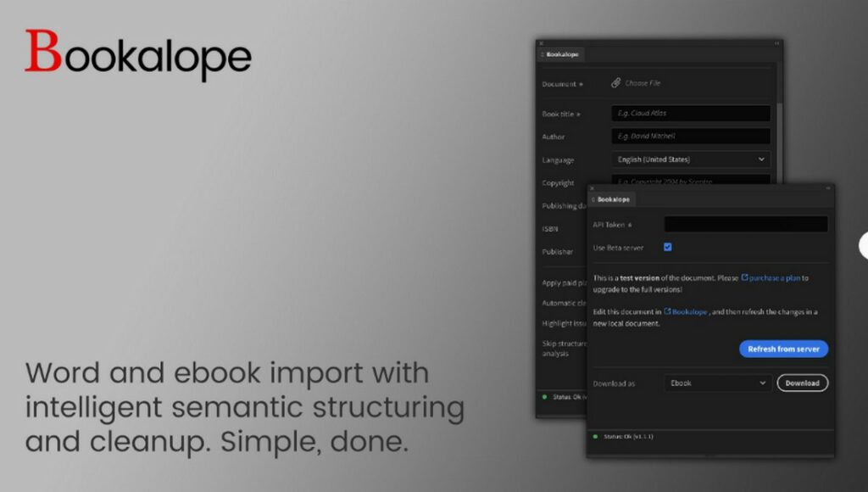
Task: Uncheck the Use Beta server checkbox
Action: point(668,247)
